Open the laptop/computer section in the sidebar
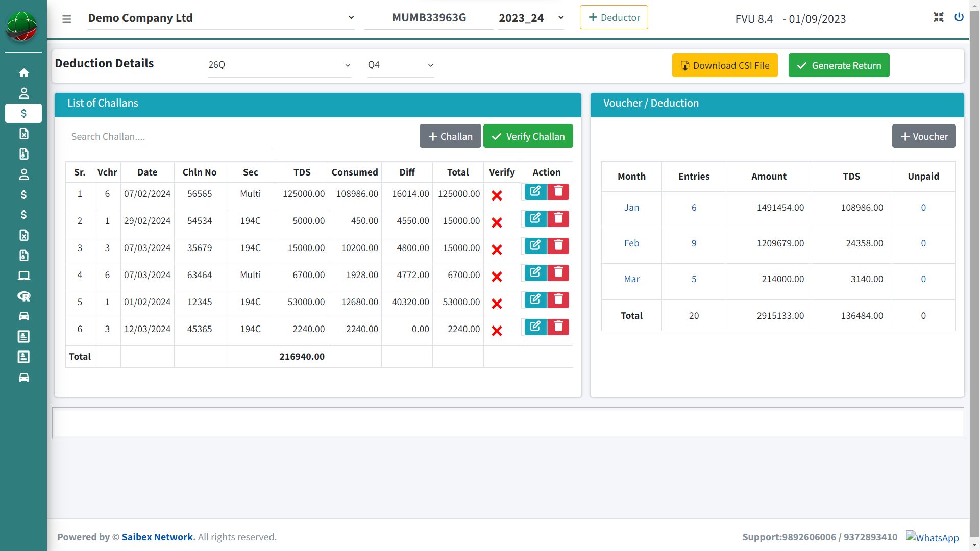 tap(23, 275)
